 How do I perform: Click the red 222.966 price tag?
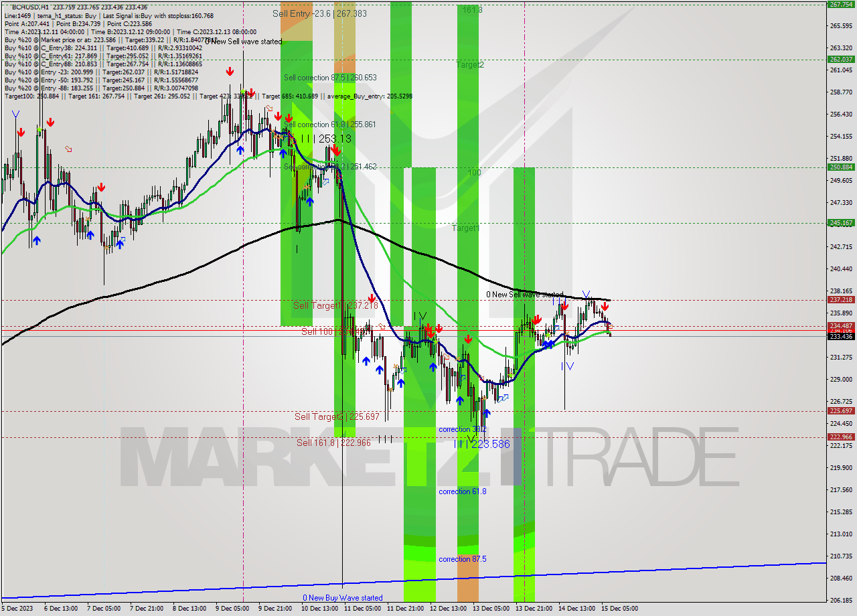[841, 437]
